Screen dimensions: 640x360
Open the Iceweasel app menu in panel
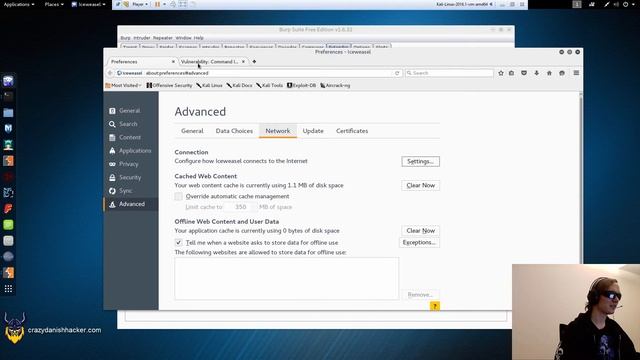89,4
